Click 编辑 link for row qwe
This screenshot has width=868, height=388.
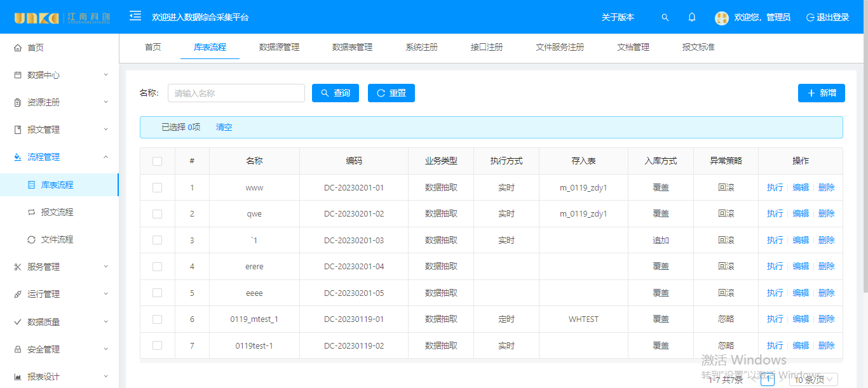[801, 214]
